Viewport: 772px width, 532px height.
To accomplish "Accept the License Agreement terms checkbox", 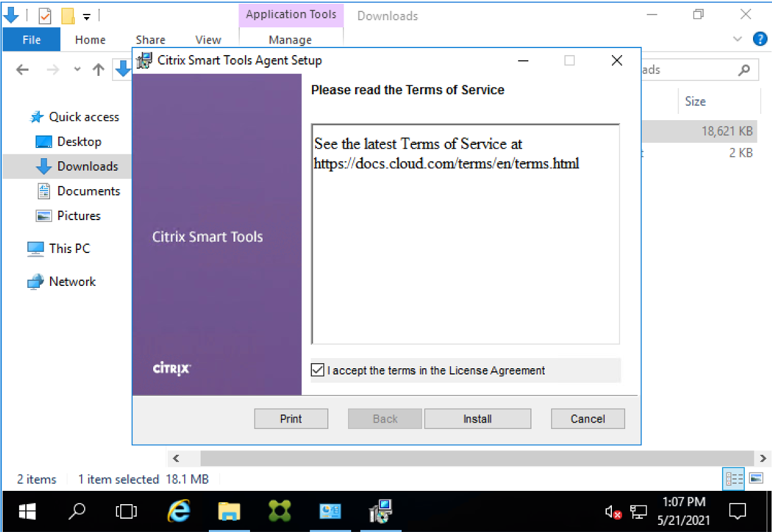I will pos(318,370).
